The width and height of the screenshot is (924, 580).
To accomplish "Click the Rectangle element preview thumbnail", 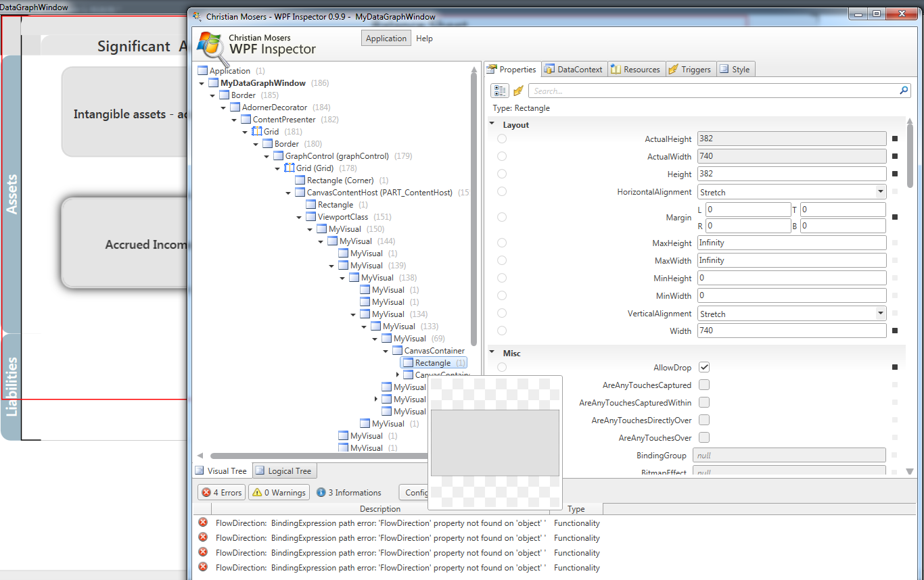I will 494,442.
